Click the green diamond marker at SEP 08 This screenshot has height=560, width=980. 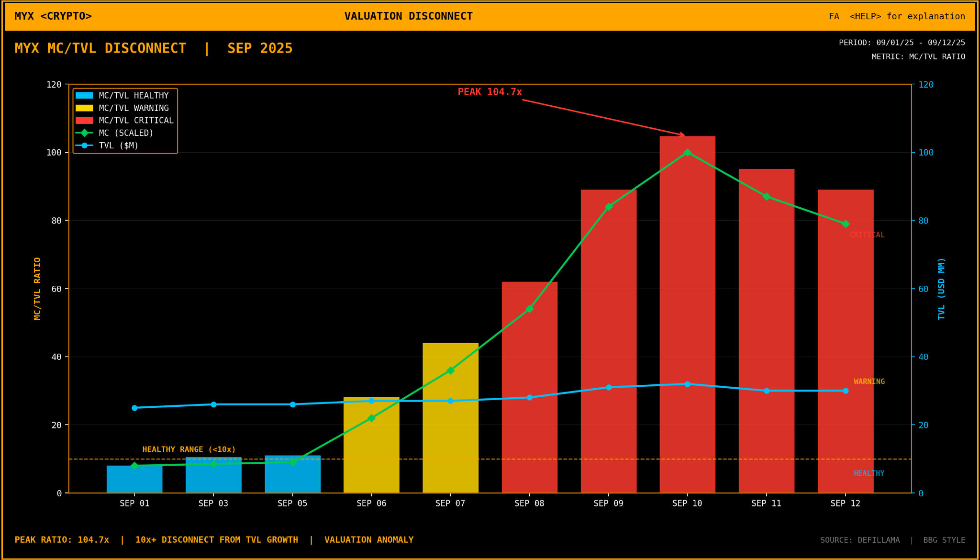[530, 309]
